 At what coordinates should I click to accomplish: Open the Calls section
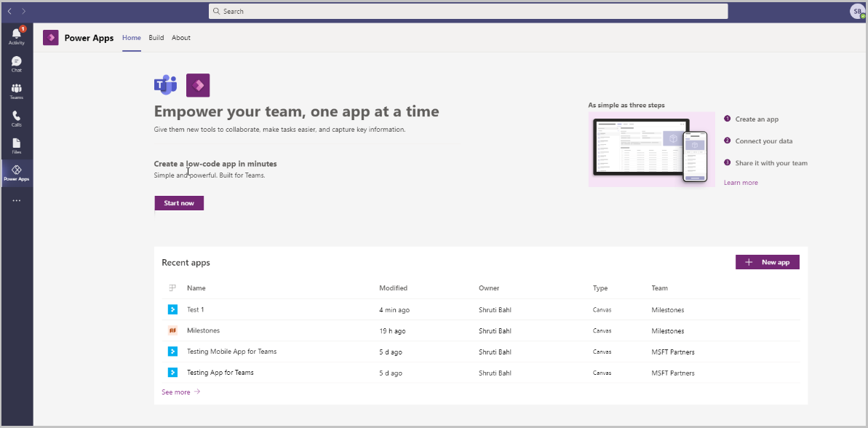(17, 119)
